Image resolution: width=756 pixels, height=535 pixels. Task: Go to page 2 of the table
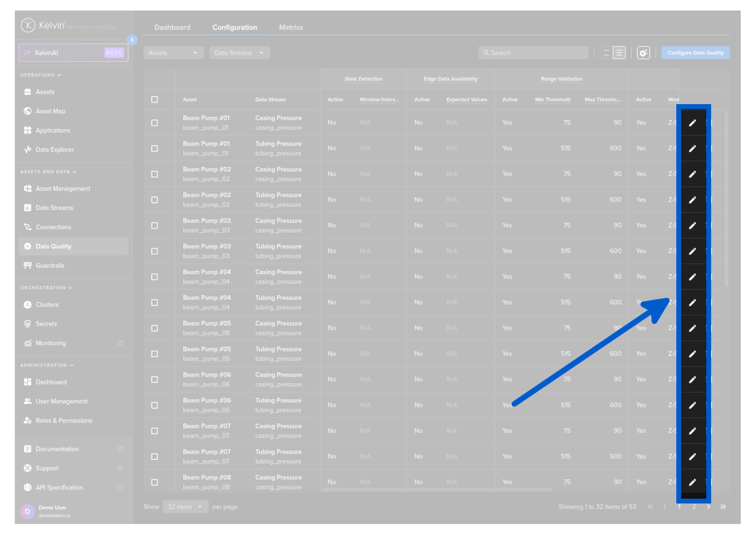click(694, 507)
